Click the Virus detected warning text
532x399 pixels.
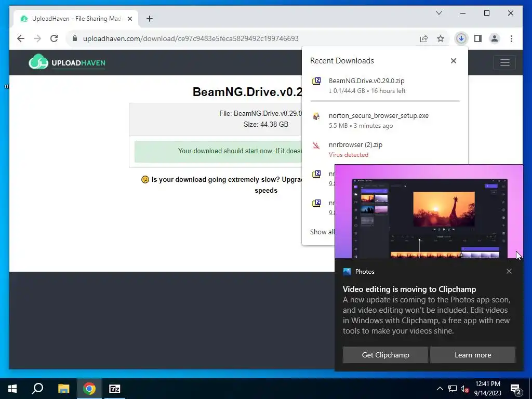(348, 155)
